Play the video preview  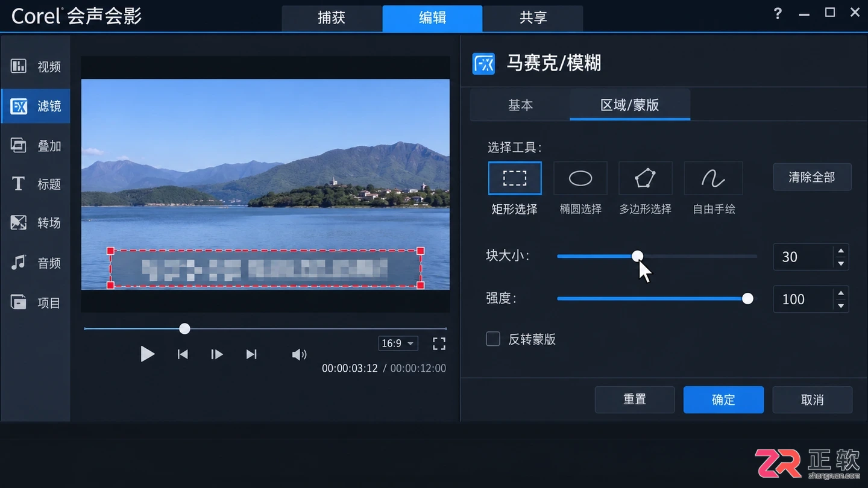(147, 354)
